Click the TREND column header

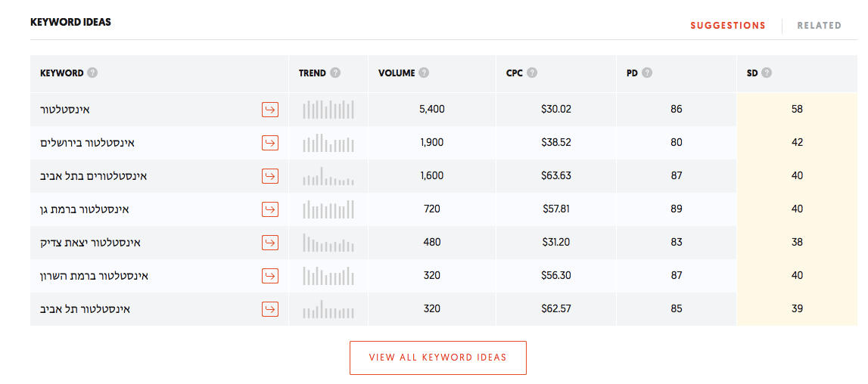[313, 73]
